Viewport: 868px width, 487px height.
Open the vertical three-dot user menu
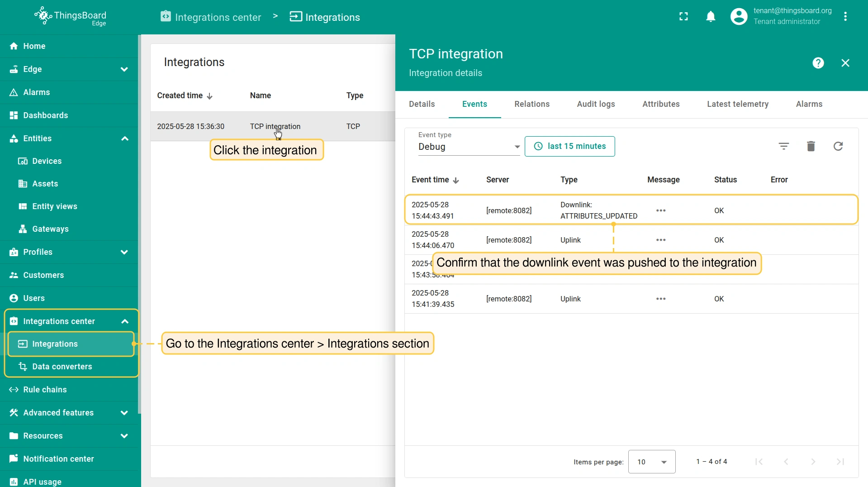coord(845,17)
